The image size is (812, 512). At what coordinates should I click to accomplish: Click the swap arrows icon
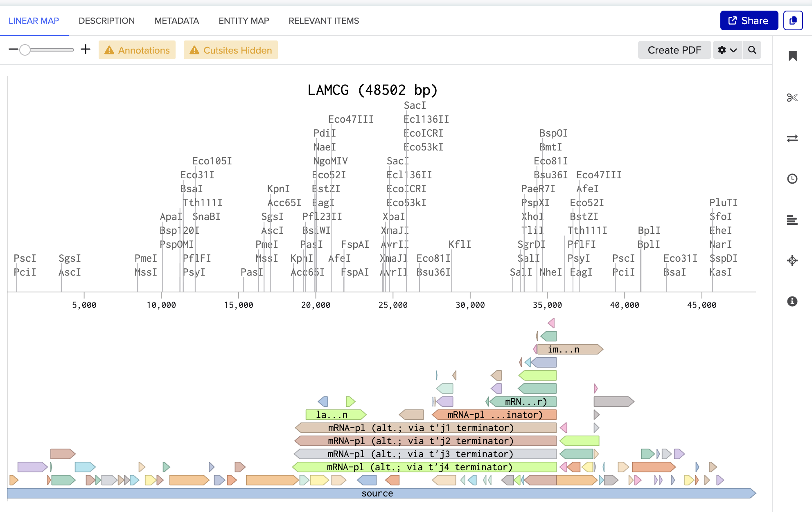tap(792, 138)
